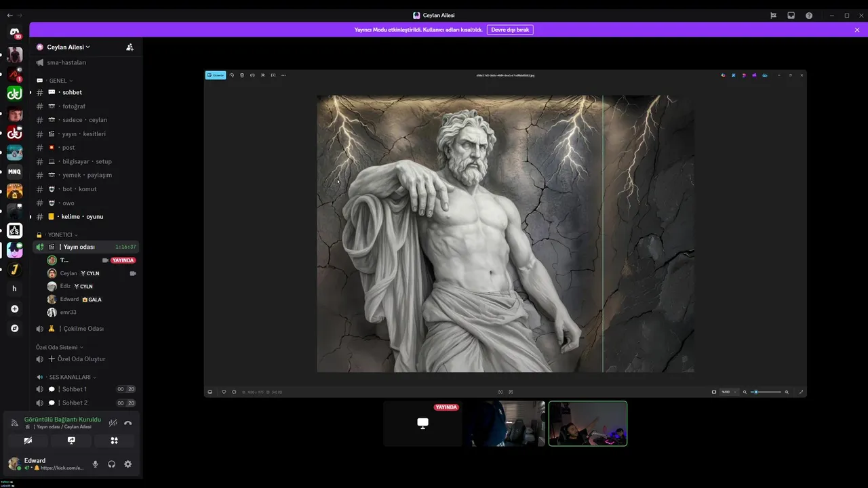Open photo viewer three-dots more menu
868x488 pixels.
click(x=283, y=75)
